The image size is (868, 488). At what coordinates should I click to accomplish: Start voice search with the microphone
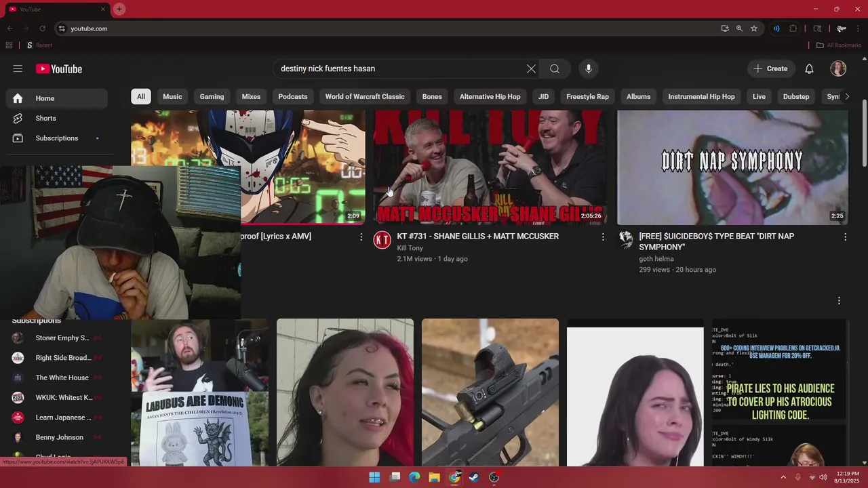[x=589, y=68]
